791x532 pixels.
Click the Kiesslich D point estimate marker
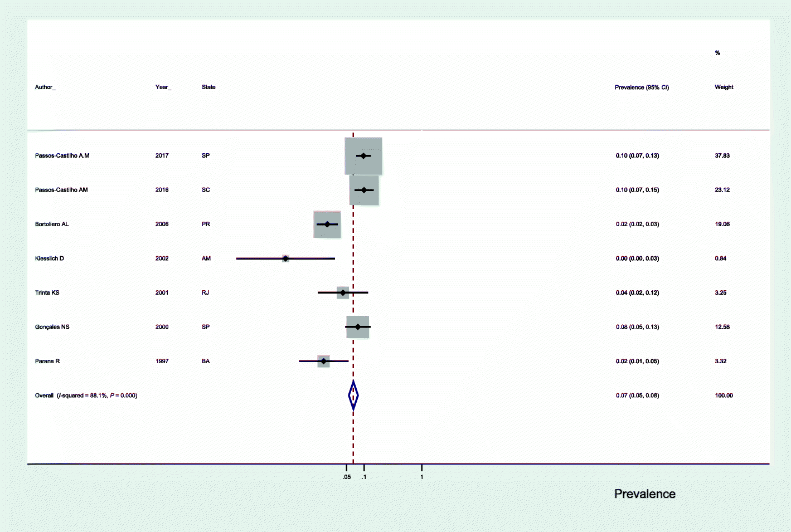coord(285,258)
